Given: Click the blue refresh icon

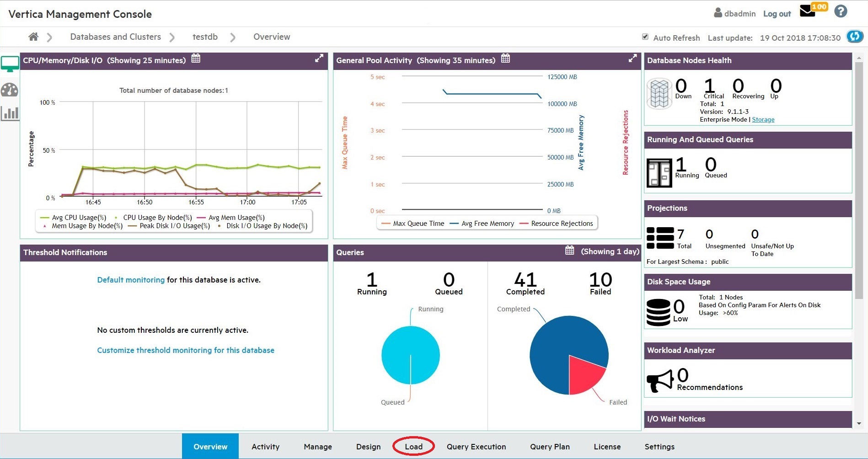Looking at the screenshot, I should coord(854,37).
